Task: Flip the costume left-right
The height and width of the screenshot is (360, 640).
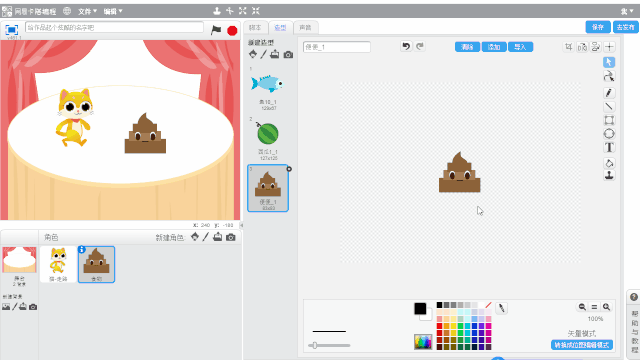Action: [582, 47]
